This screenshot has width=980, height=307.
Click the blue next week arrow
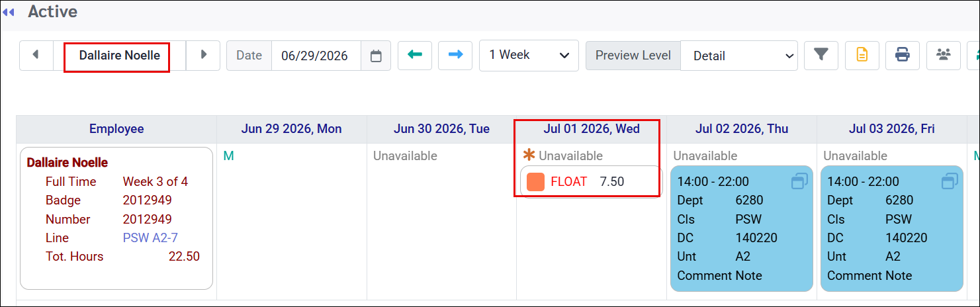[x=455, y=55]
